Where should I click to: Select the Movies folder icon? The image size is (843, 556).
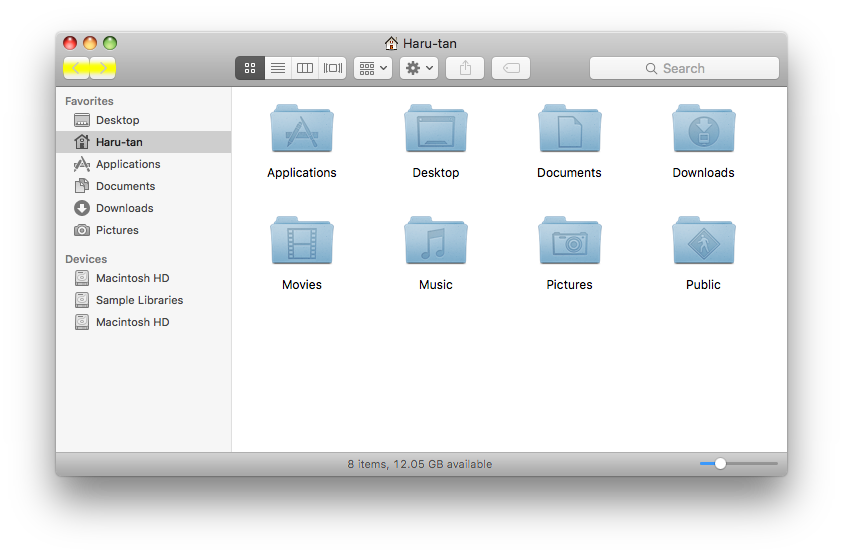click(x=302, y=240)
